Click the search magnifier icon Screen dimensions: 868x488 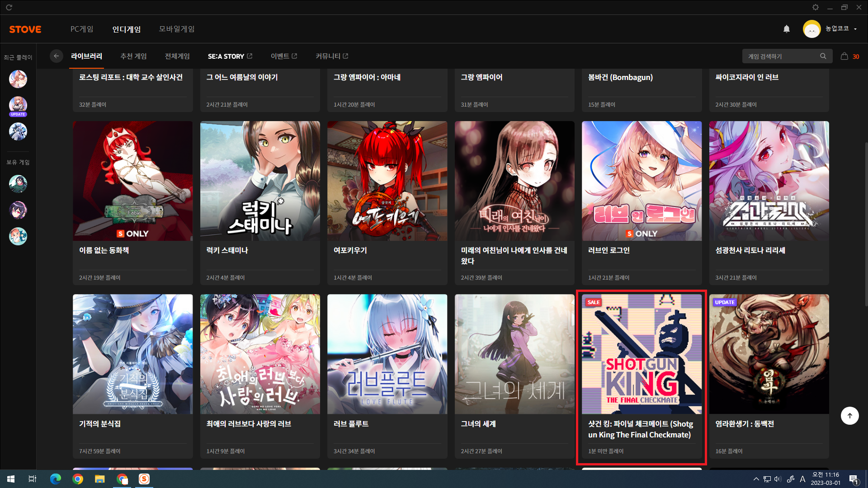point(823,56)
